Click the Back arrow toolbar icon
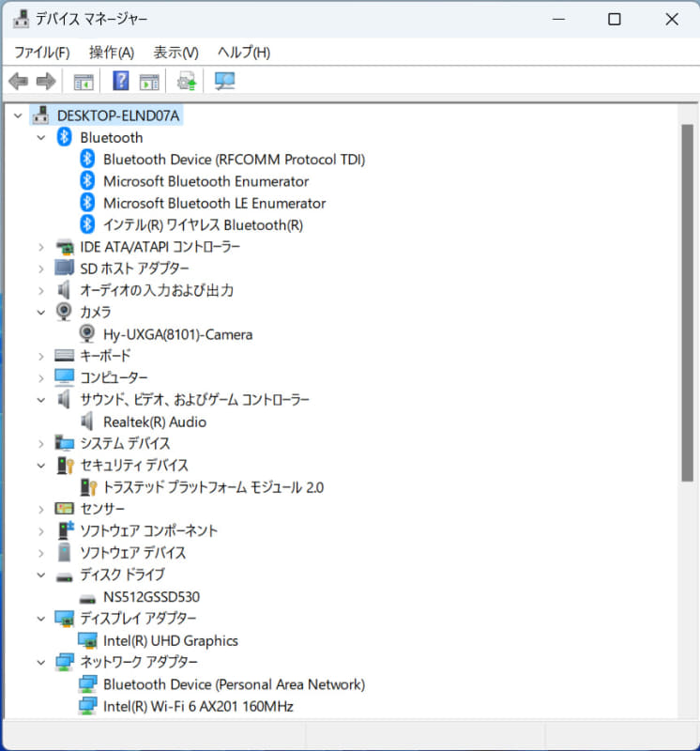The height and width of the screenshot is (751, 700). [x=19, y=82]
